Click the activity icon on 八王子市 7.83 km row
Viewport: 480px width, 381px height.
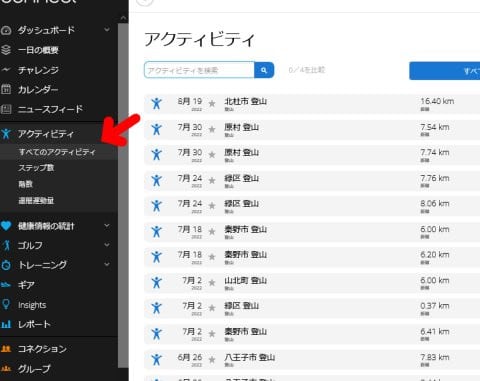click(x=156, y=359)
